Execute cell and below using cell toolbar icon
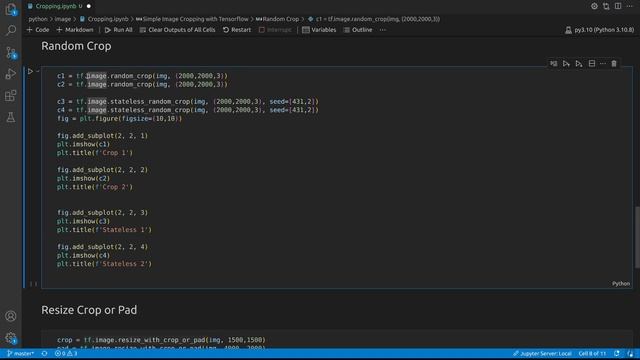 point(579,64)
